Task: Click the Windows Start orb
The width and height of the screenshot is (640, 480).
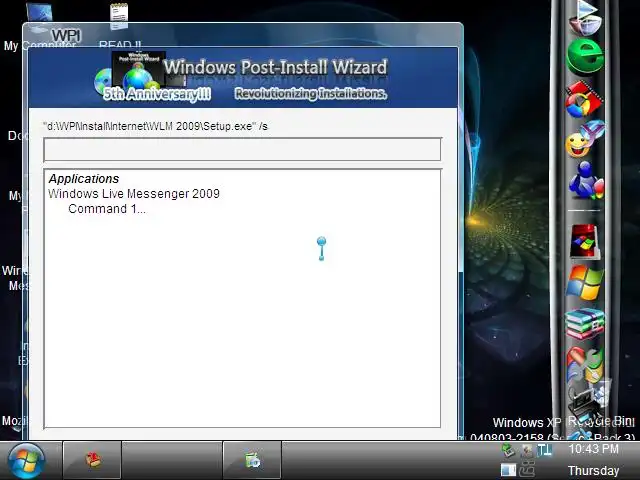Action: point(26,460)
